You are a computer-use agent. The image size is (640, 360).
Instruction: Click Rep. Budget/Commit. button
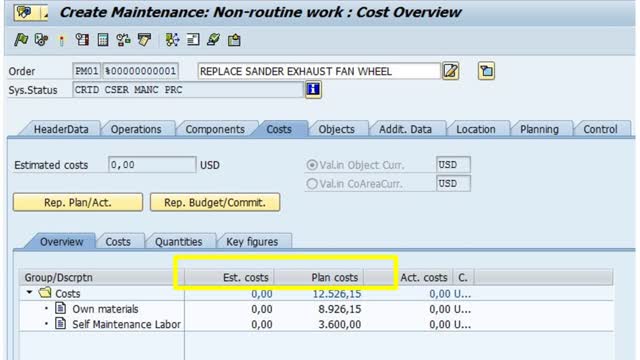[215, 202]
